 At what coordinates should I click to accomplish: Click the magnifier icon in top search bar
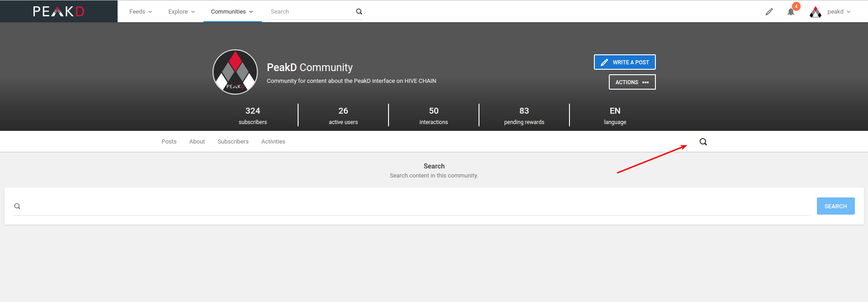tap(359, 12)
